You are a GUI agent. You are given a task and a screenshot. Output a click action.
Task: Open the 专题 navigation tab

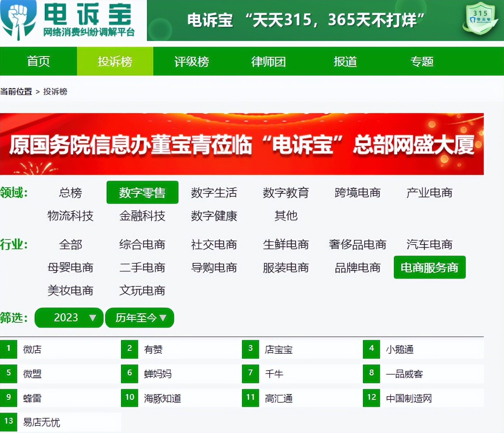(x=422, y=61)
